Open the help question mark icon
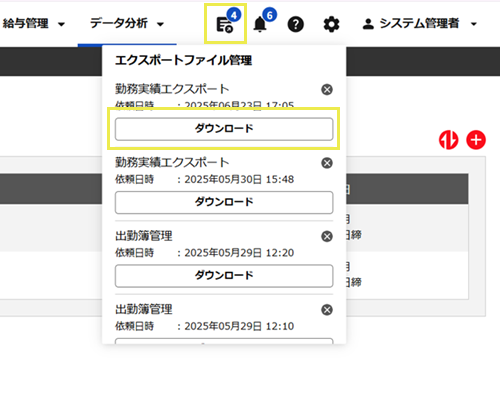500x397 pixels. [x=296, y=24]
